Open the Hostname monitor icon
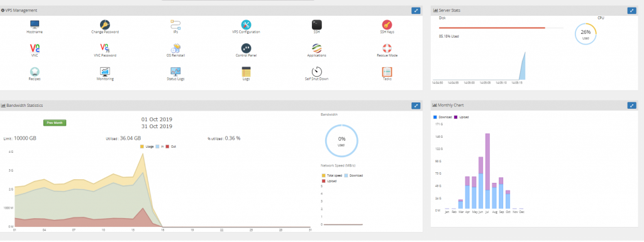Screen dimensions: 644x242 [x=35, y=25]
